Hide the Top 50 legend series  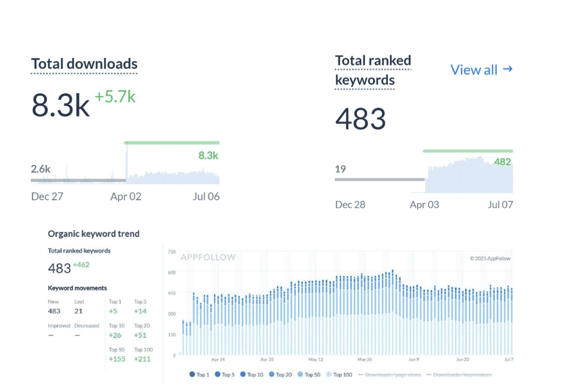pyautogui.click(x=309, y=375)
